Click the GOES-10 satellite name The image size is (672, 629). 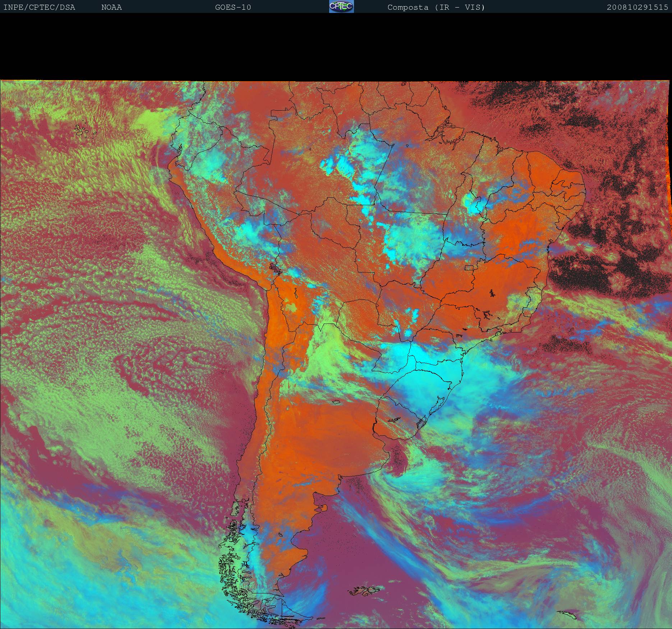(233, 7)
